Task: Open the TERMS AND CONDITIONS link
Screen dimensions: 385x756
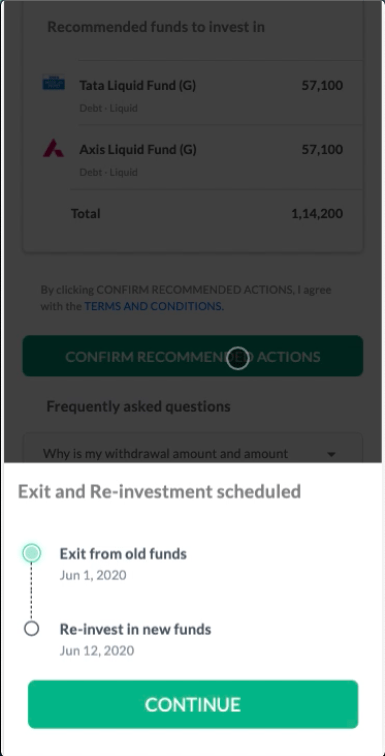Action: (x=154, y=306)
